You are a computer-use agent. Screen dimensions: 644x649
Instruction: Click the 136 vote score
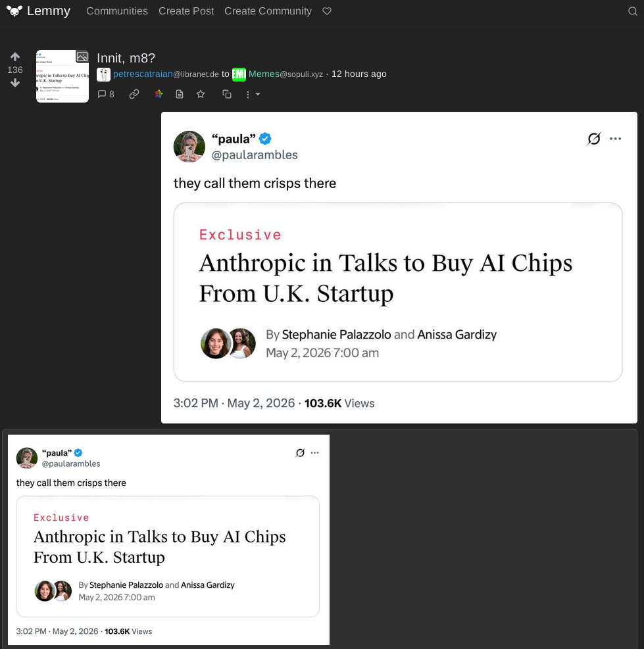15,70
